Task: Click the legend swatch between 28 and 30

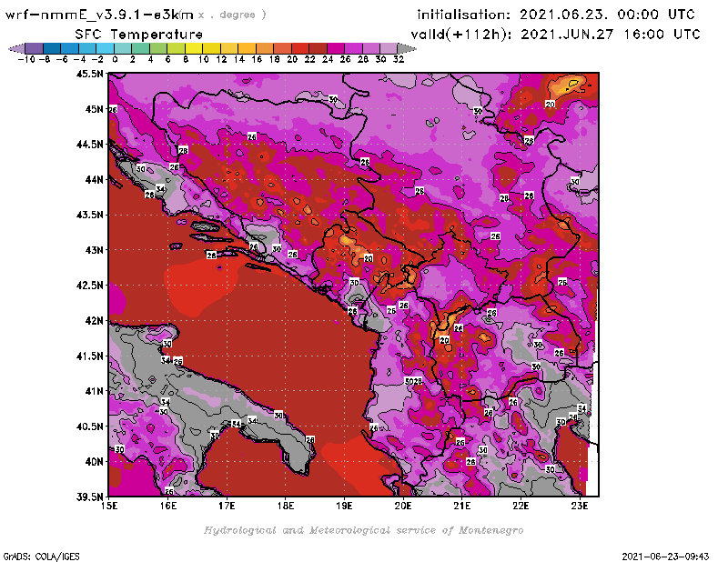Action: point(370,48)
